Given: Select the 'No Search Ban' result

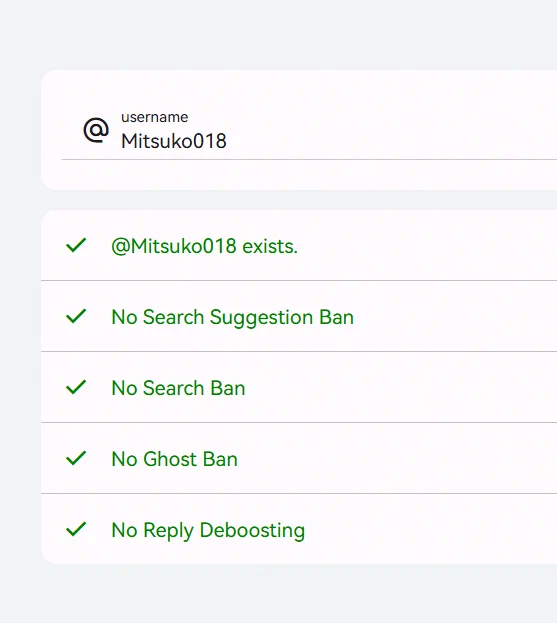Looking at the screenshot, I should 299,387.
